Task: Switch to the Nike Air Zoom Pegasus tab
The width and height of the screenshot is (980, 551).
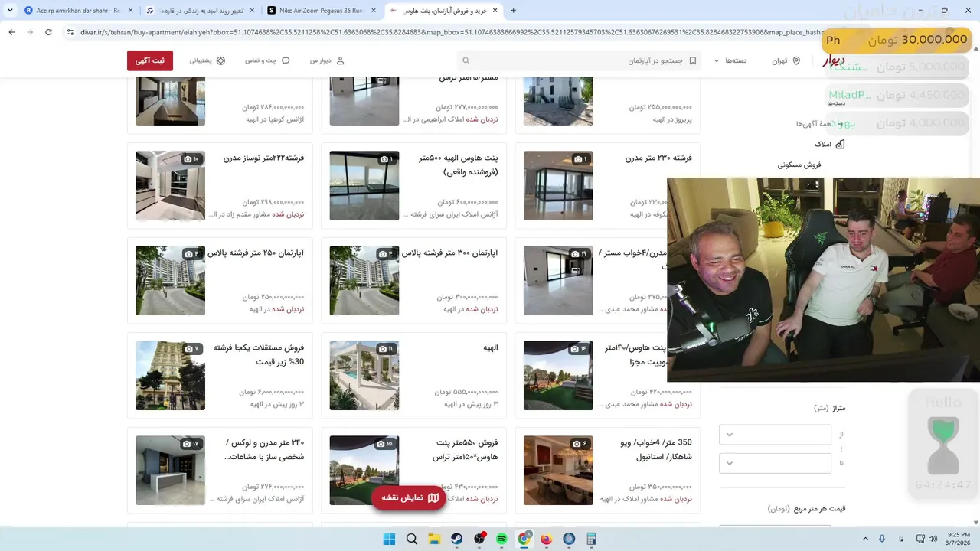Action: tap(322, 11)
